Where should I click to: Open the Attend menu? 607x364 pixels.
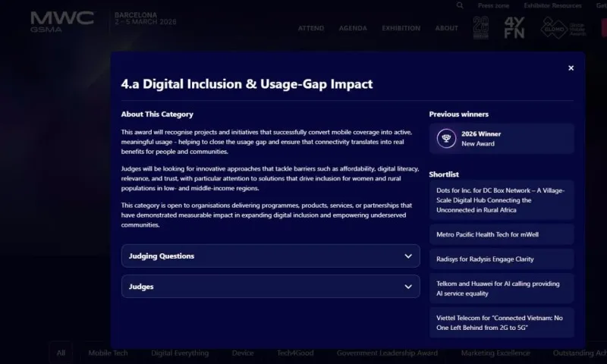click(x=311, y=29)
